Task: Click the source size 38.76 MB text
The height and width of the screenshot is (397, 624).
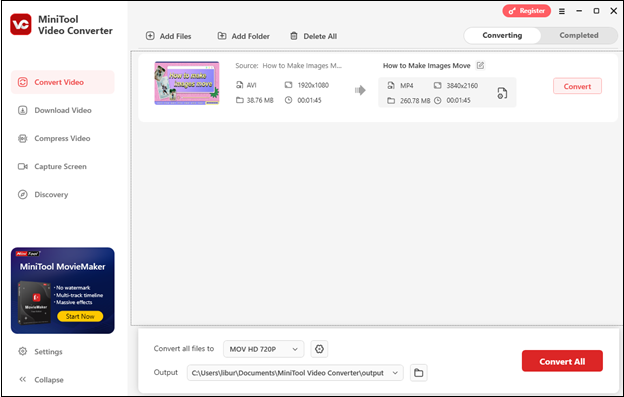Action: (260, 100)
